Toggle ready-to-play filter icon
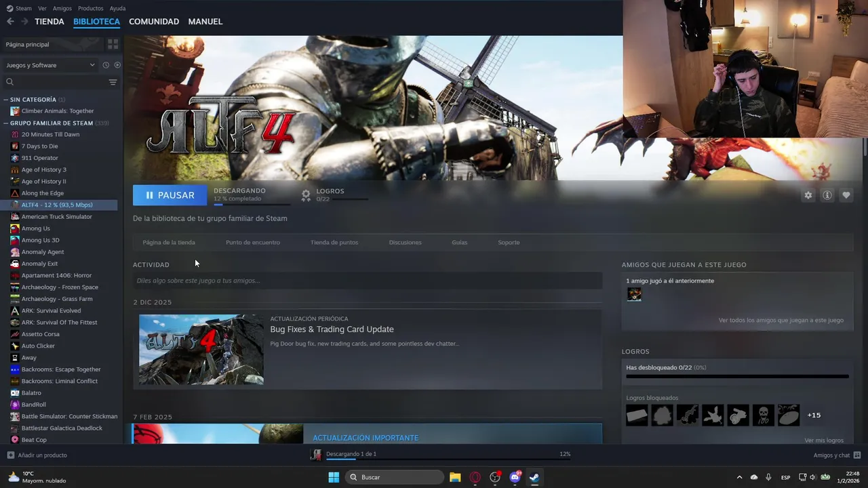 117,65
